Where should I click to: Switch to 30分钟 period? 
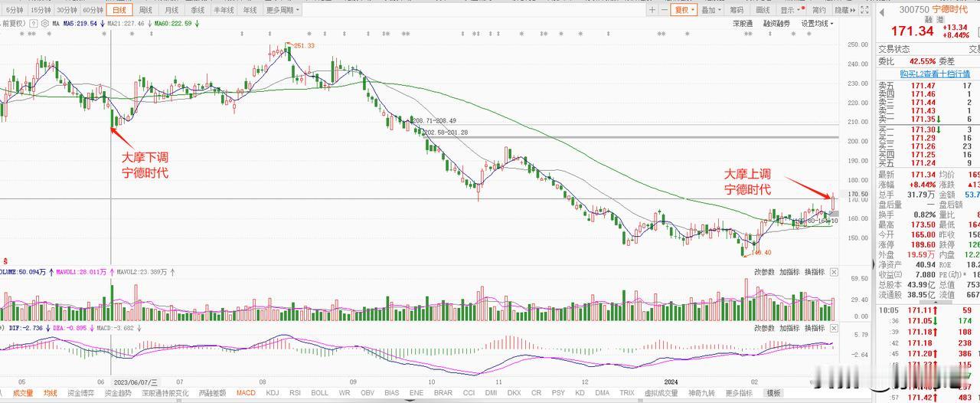point(67,10)
